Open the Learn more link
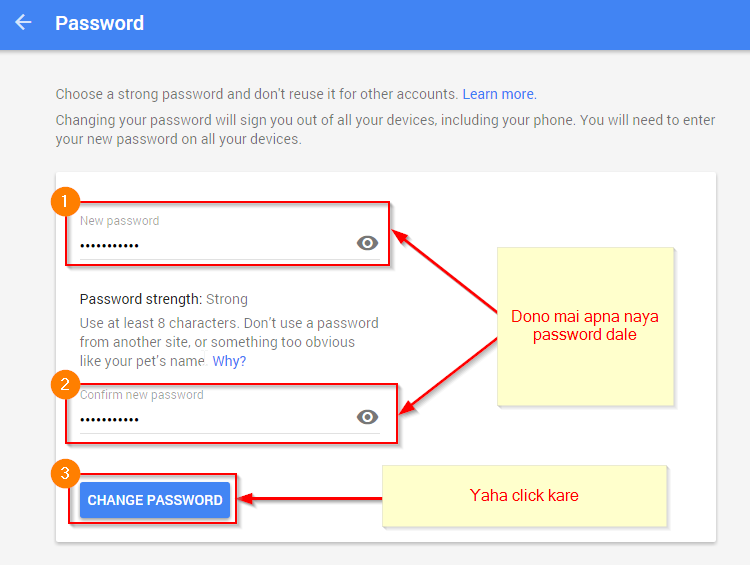Image resolution: width=750 pixels, height=565 pixels. coord(499,94)
